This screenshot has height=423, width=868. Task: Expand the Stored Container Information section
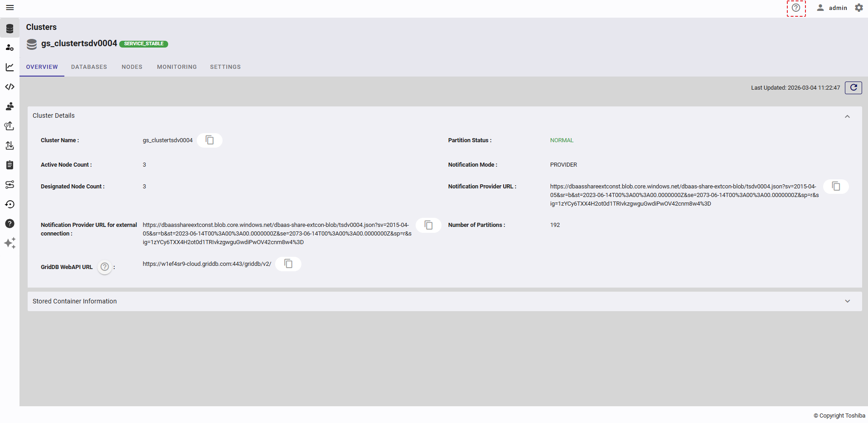coord(847,301)
